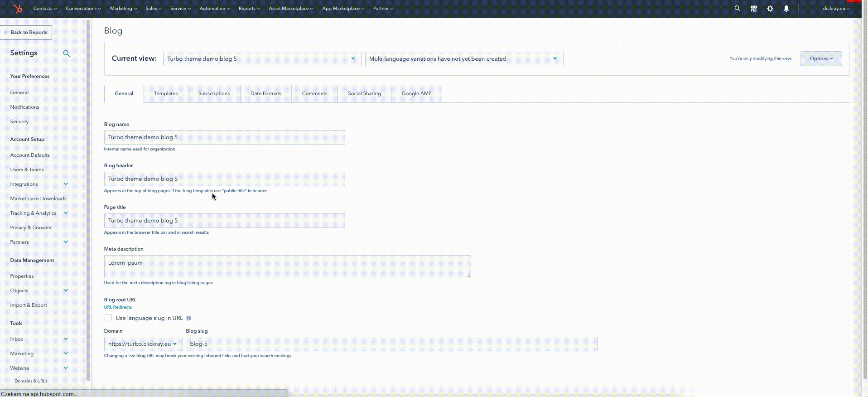The height and width of the screenshot is (397, 868).
Task: Expand the Objects sidebar section
Action: click(x=66, y=290)
